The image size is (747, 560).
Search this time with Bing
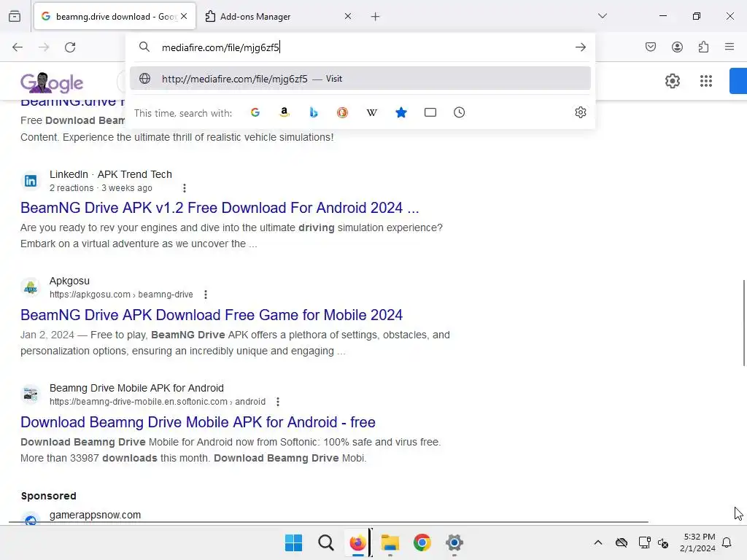pos(314,112)
